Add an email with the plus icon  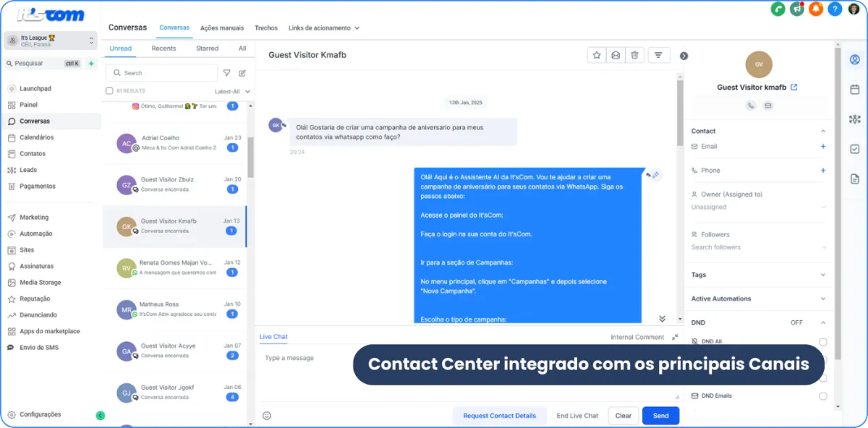[822, 147]
